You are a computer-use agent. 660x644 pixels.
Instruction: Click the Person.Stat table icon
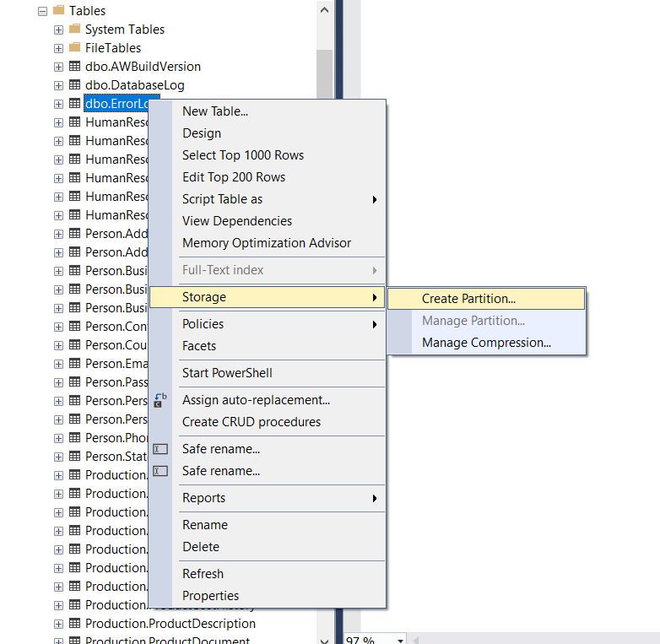[74, 457]
